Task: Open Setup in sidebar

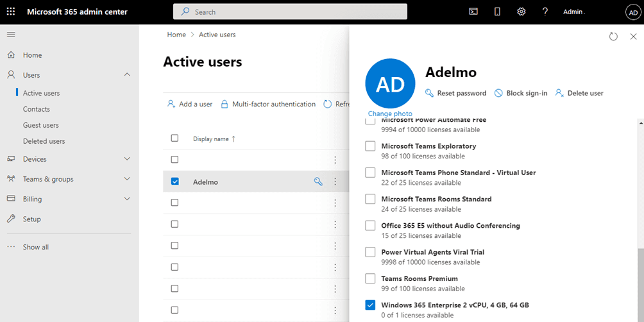Action: click(31, 219)
